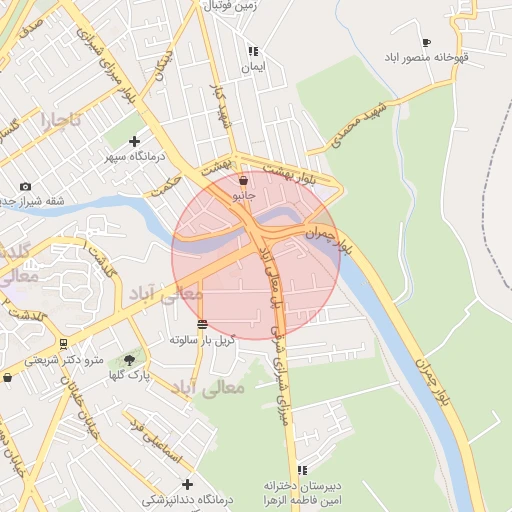The image size is (512, 512).
Task: Click the Tachara district label
Action: 61,121
